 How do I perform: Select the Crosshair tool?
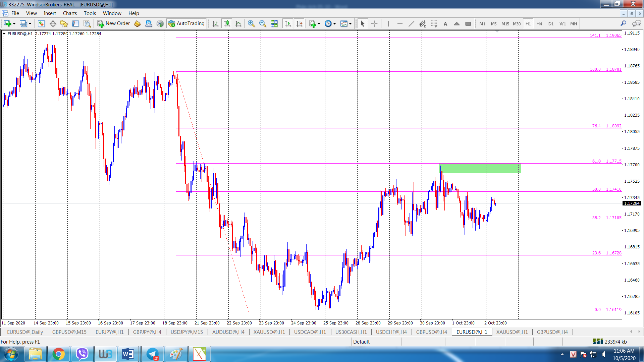click(374, 23)
